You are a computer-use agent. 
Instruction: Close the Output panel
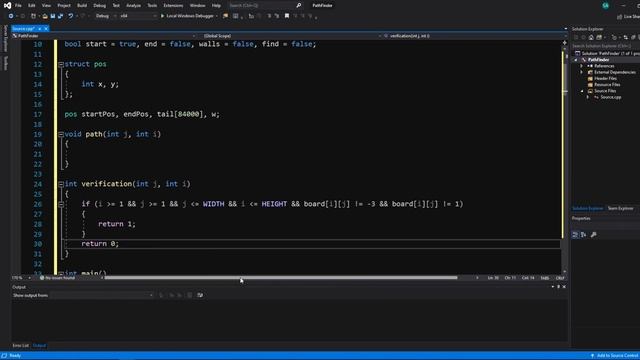[564, 287]
